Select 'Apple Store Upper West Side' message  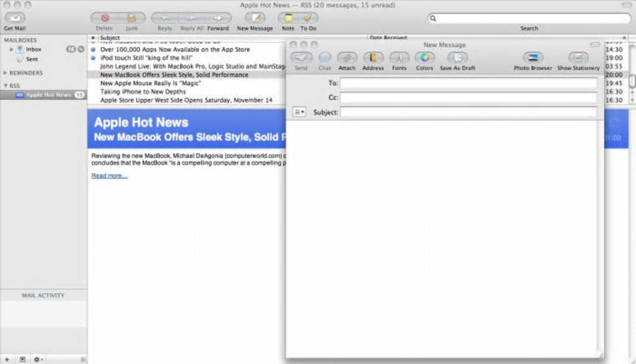pyautogui.click(x=187, y=100)
